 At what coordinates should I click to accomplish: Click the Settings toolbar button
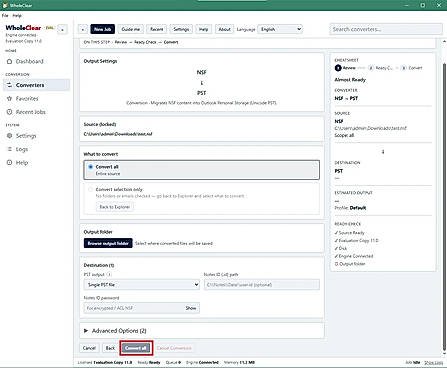pos(181,29)
